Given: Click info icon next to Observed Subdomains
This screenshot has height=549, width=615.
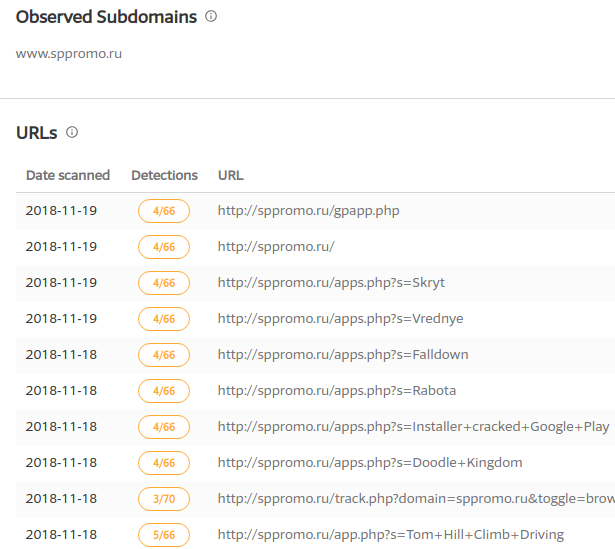Looking at the screenshot, I should click(x=211, y=17).
